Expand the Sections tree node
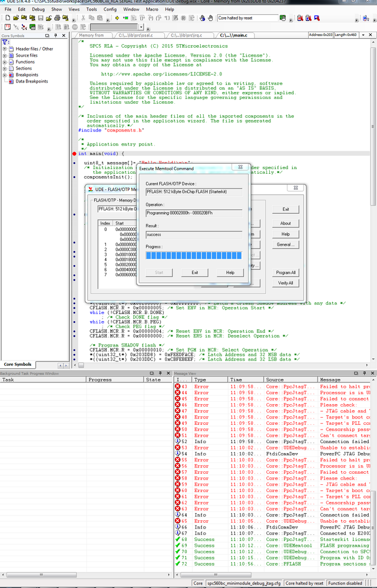 5,68
